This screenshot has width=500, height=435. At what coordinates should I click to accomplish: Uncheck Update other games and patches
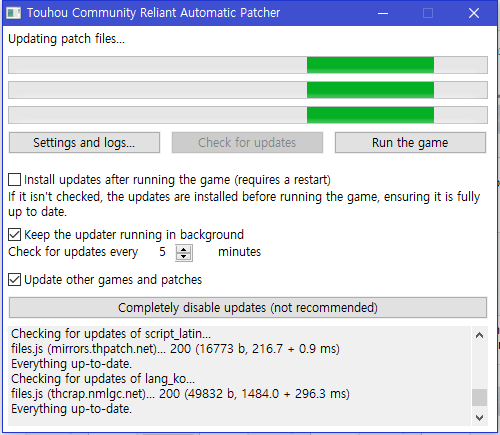point(15,280)
